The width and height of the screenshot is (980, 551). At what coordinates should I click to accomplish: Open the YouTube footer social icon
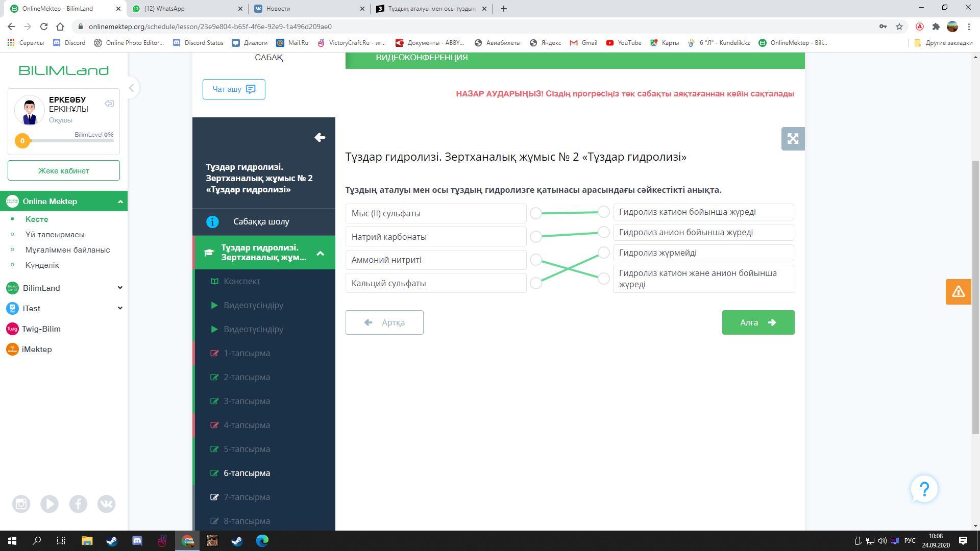[x=50, y=504]
